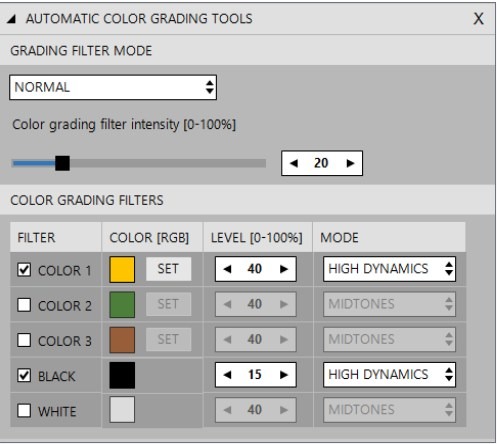Disable the BLACK filter checkbox
This screenshot has width=497, height=444.
coord(24,375)
